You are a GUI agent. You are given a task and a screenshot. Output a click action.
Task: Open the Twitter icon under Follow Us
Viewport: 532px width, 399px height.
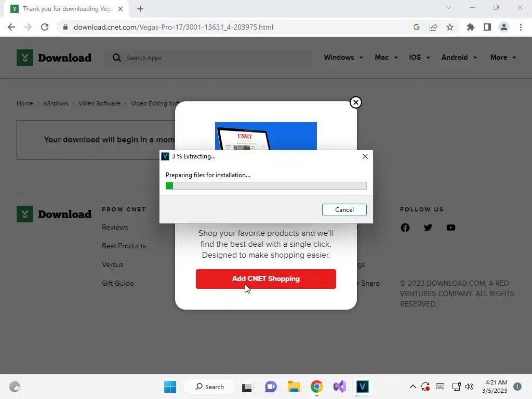pyautogui.click(x=428, y=228)
